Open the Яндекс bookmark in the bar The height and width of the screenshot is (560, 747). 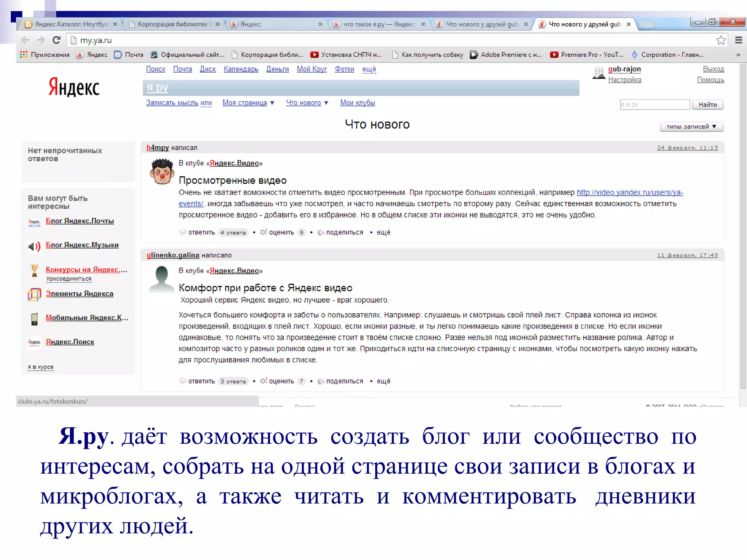click(x=92, y=55)
